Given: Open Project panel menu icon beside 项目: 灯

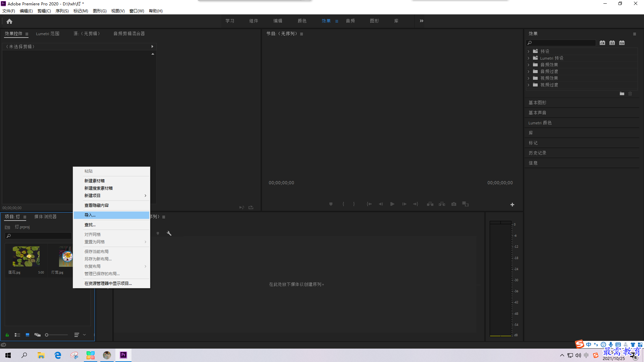Looking at the screenshot, I should pyautogui.click(x=25, y=217).
